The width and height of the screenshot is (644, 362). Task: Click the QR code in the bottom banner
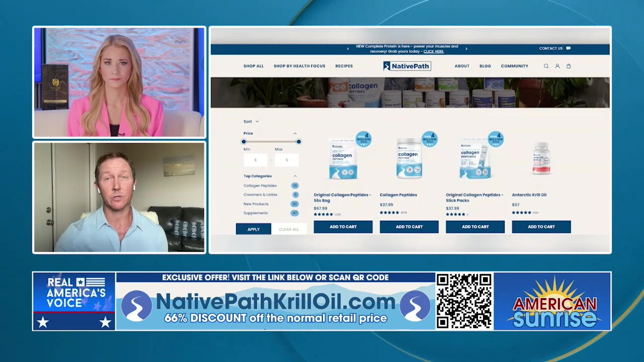(464, 301)
